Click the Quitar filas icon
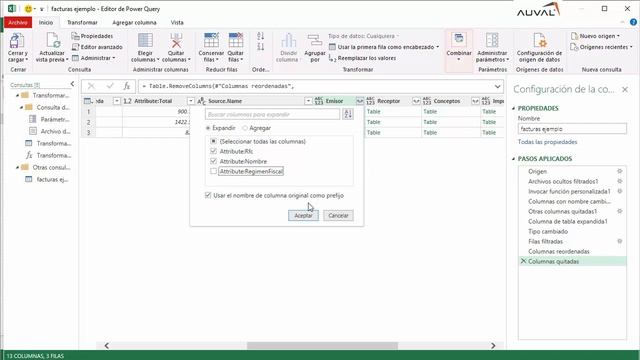640x360 pixels. point(236,41)
